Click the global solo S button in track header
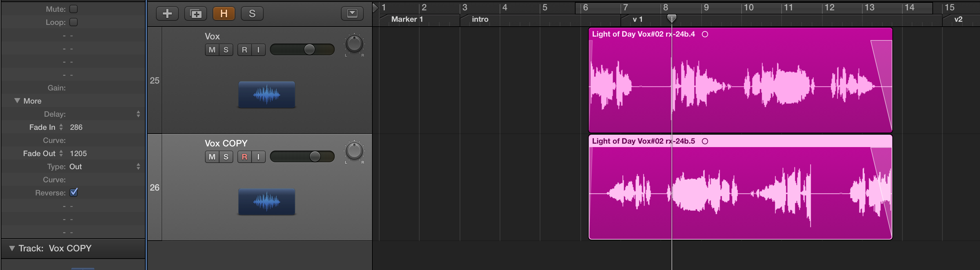 point(252,14)
